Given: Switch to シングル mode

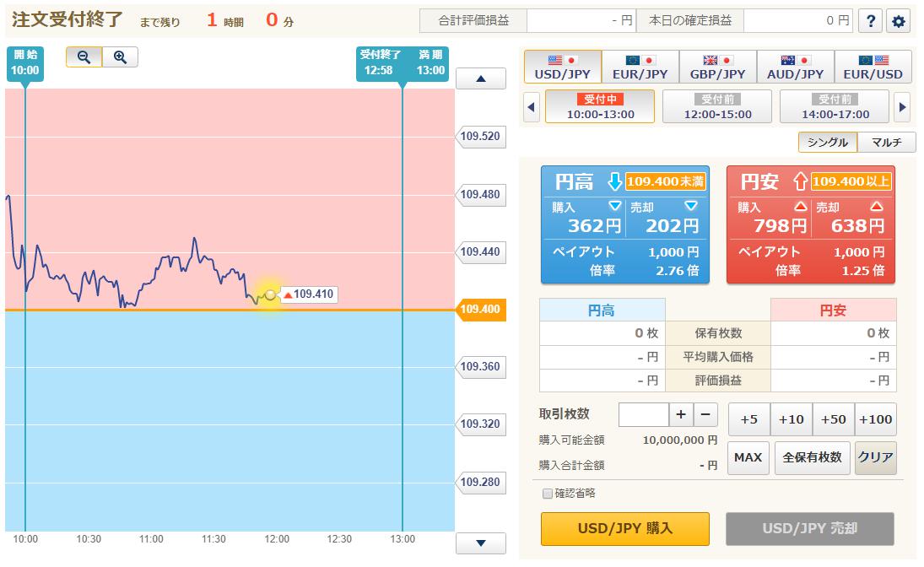Looking at the screenshot, I should (x=827, y=142).
